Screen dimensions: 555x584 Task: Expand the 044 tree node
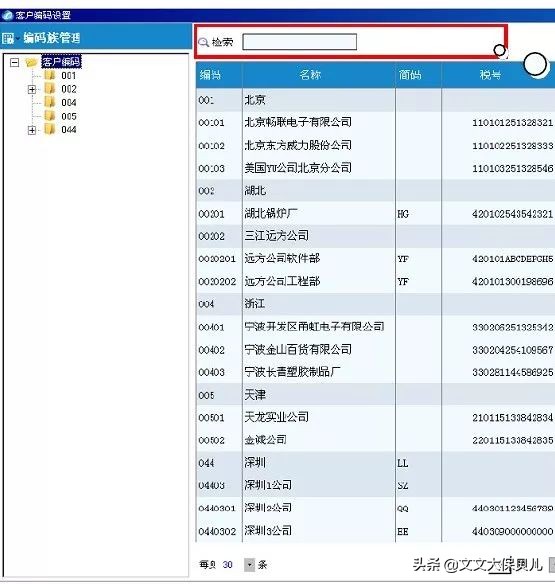click(32, 130)
